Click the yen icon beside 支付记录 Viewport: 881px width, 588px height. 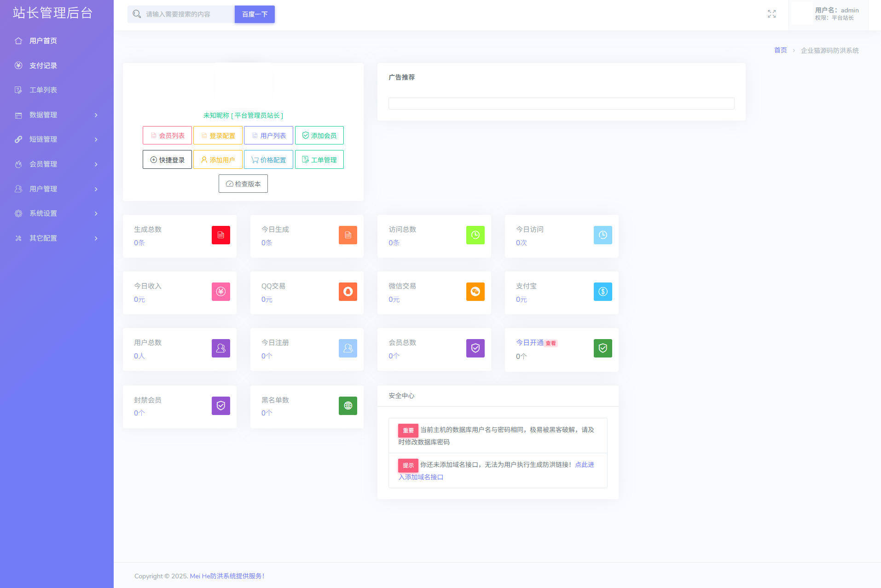point(18,65)
